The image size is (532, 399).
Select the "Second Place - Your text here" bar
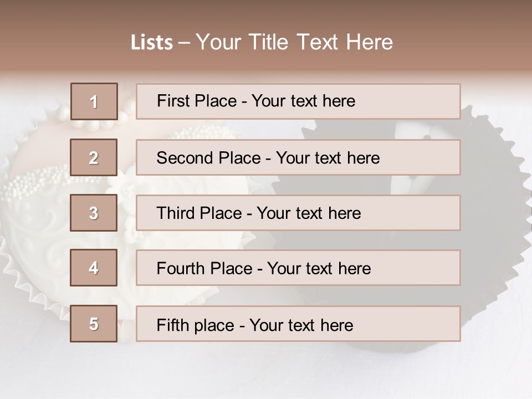coord(298,157)
